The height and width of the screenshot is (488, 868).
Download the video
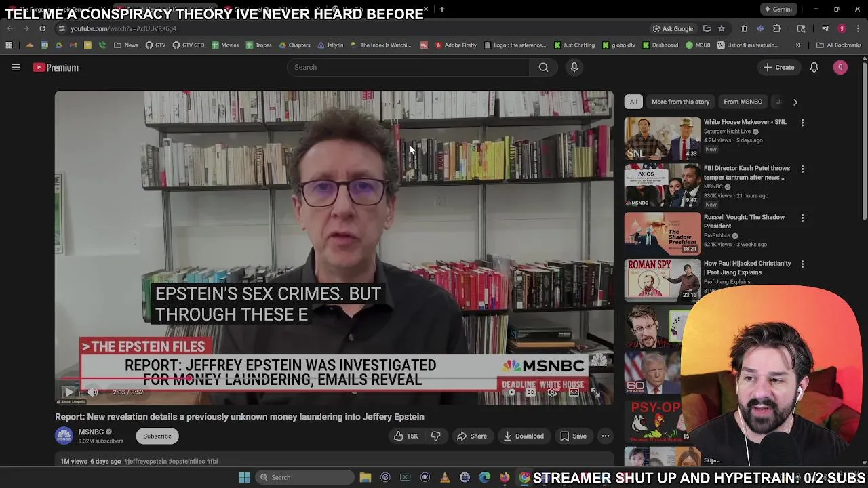[x=523, y=436]
